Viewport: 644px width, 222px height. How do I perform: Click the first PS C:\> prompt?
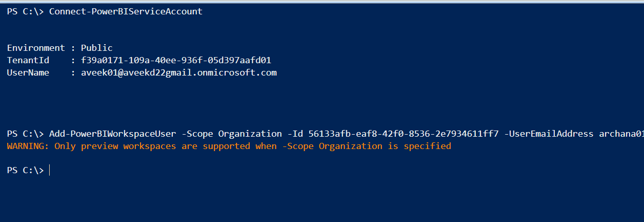[26, 11]
